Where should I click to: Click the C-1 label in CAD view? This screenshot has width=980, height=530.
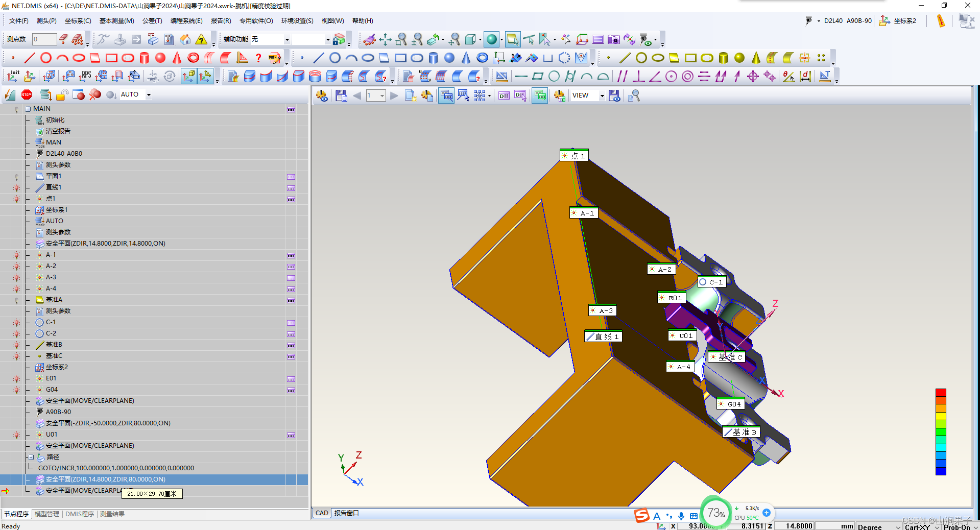(x=711, y=282)
